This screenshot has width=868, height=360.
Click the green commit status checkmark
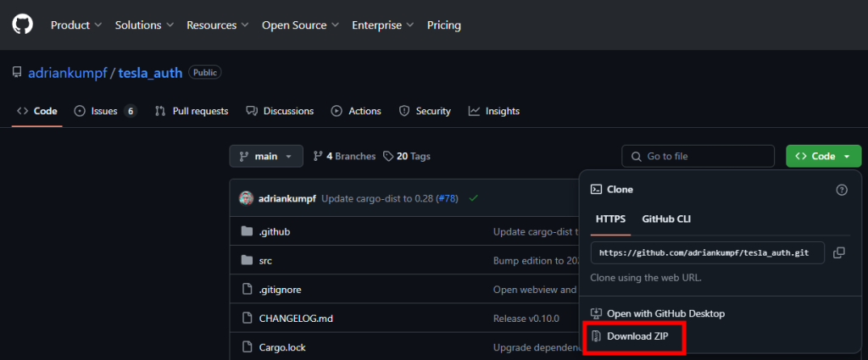pyautogui.click(x=473, y=198)
